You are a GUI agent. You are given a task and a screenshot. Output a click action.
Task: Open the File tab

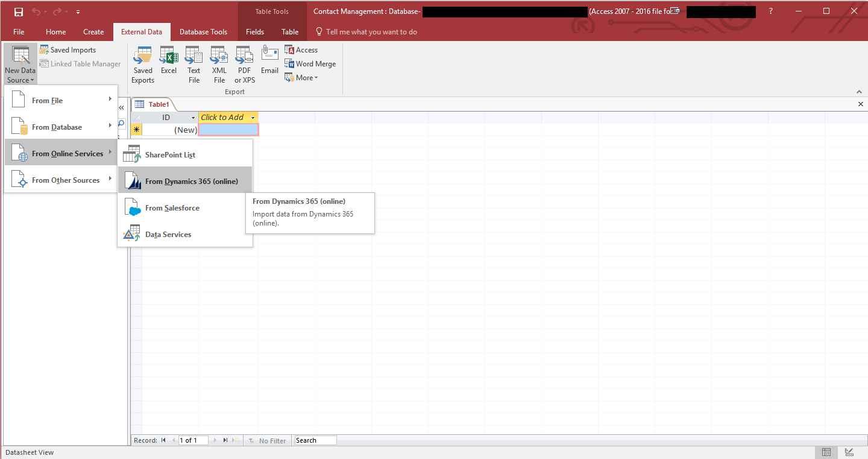click(19, 32)
